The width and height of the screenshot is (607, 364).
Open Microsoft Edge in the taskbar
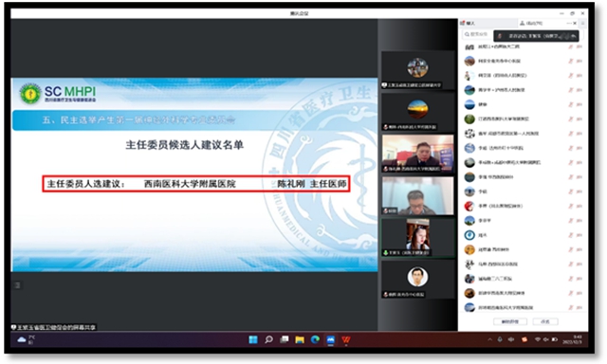tap(315, 339)
